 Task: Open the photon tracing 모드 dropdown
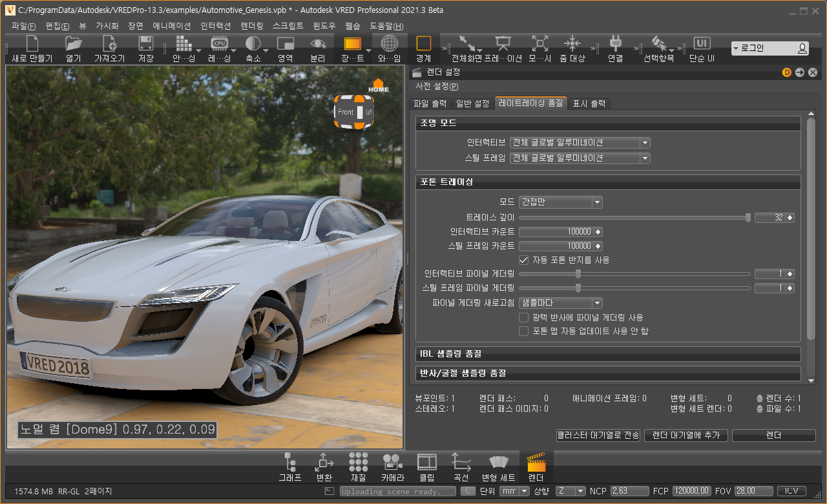[x=560, y=202]
